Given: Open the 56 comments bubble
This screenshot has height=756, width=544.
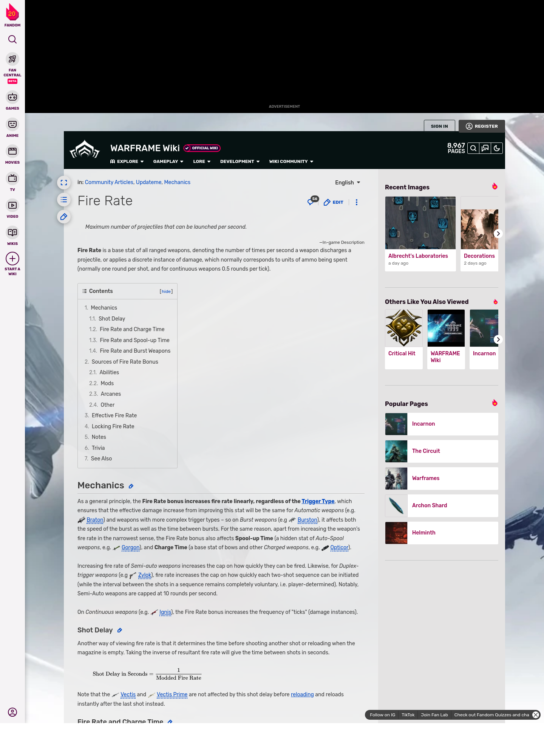Looking at the screenshot, I should (313, 201).
